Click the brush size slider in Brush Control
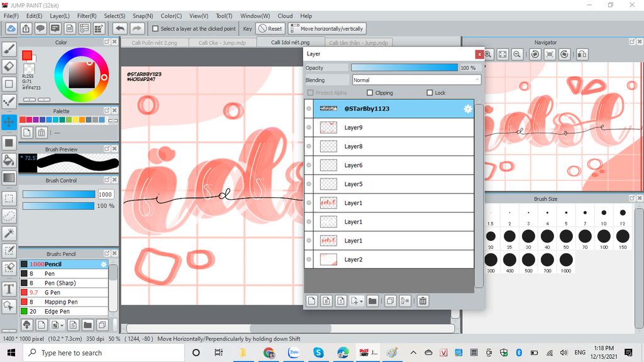Viewport: 644px width, 362px height. coord(58,195)
